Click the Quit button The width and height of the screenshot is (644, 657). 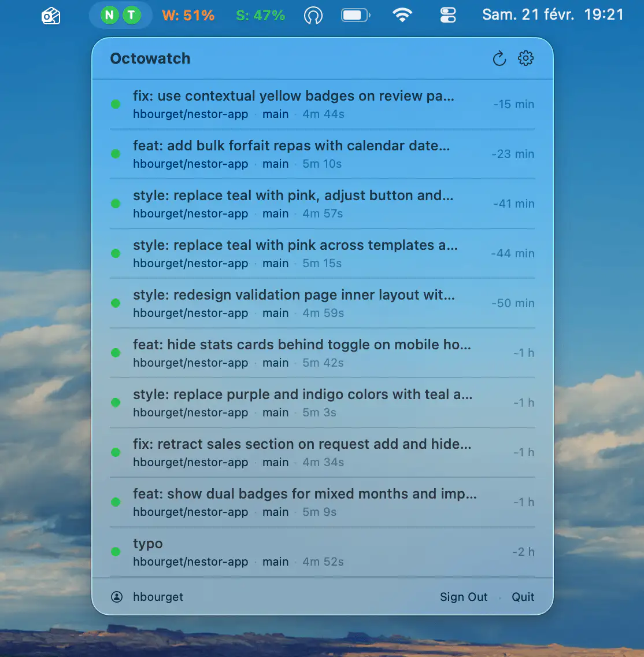[x=523, y=597]
